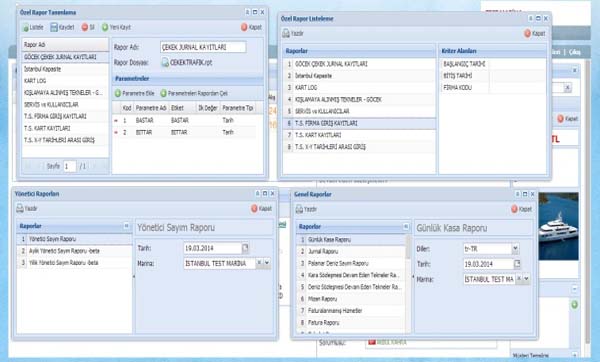The height and width of the screenshot is (362, 600).
Task: Select Günlük Kasa Raporu in Genel Raporlar
Action: pos(351,240)
